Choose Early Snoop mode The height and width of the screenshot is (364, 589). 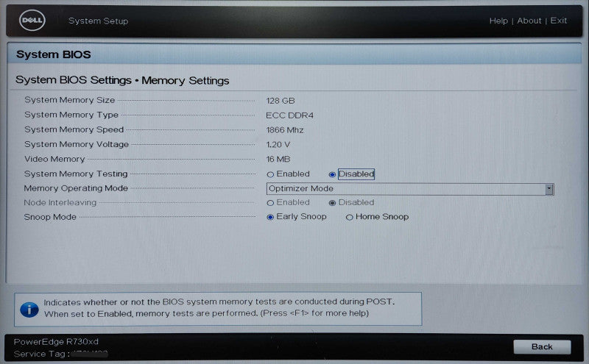coord(270,217)
